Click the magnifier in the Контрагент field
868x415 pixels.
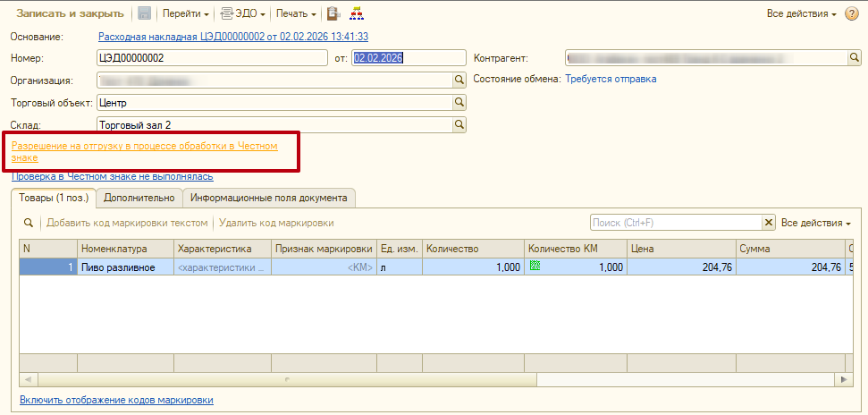coord(854,58)
